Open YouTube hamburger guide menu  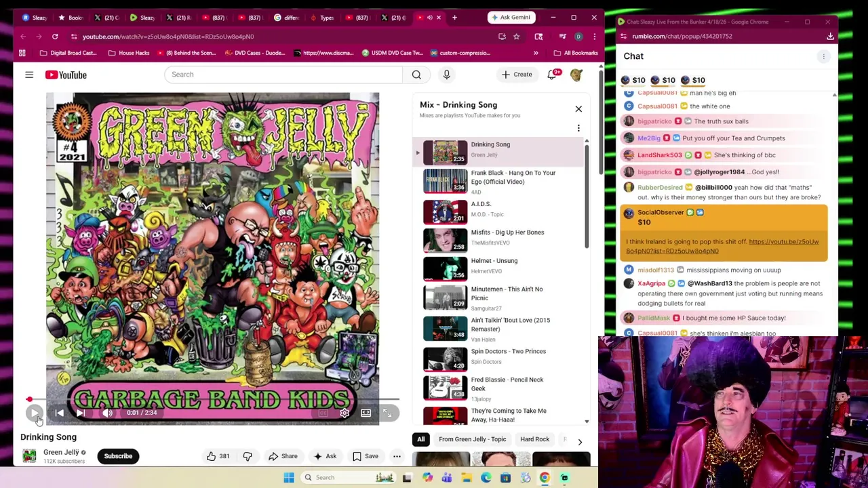tap(29, 75)
